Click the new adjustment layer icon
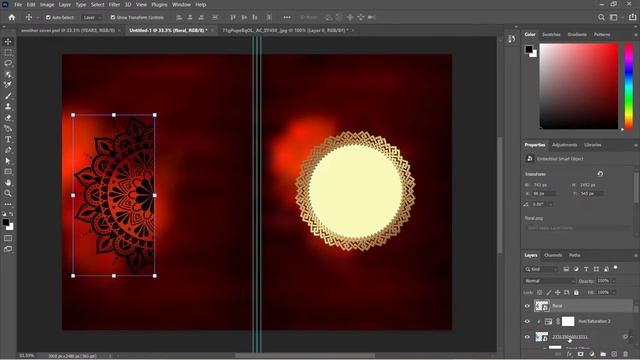Viewport: 640px width, 360px height. pos(592,354)
